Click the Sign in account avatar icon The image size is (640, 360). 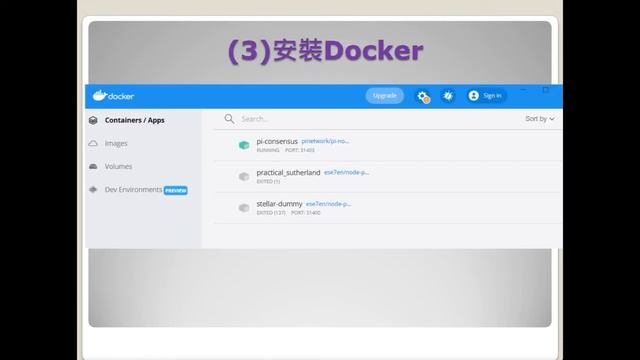click(473, 96)
